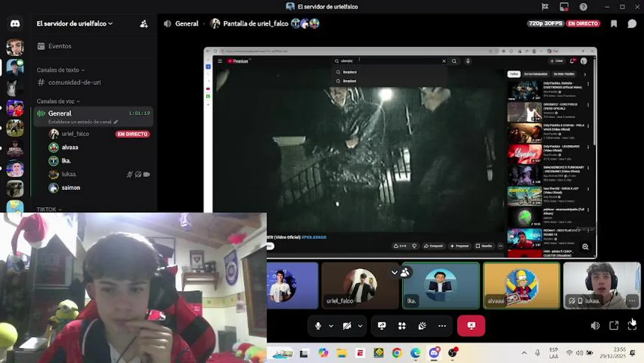Viewport: 644px width, 363px height.
Task: Open Discord direct messages home icon
Action: (15, 24)
